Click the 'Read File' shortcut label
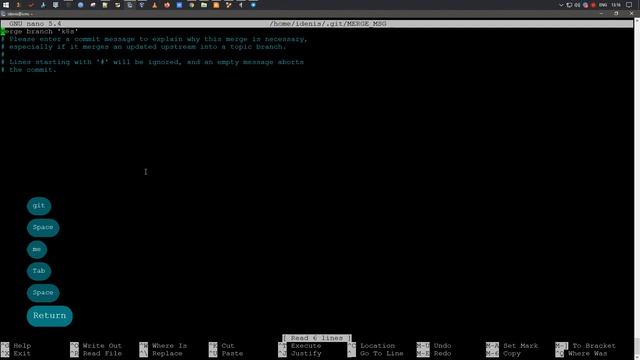The height and width of the screenshot is (360, 640). pos(102,353)
